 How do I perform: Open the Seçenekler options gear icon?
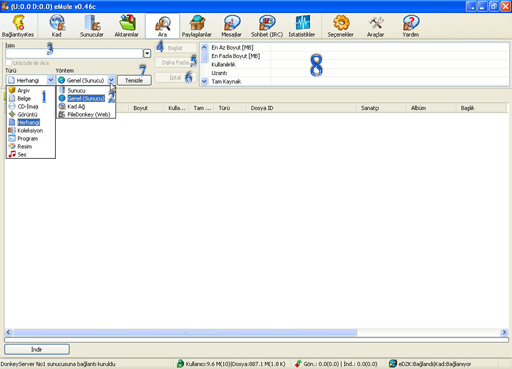point(341,26)
